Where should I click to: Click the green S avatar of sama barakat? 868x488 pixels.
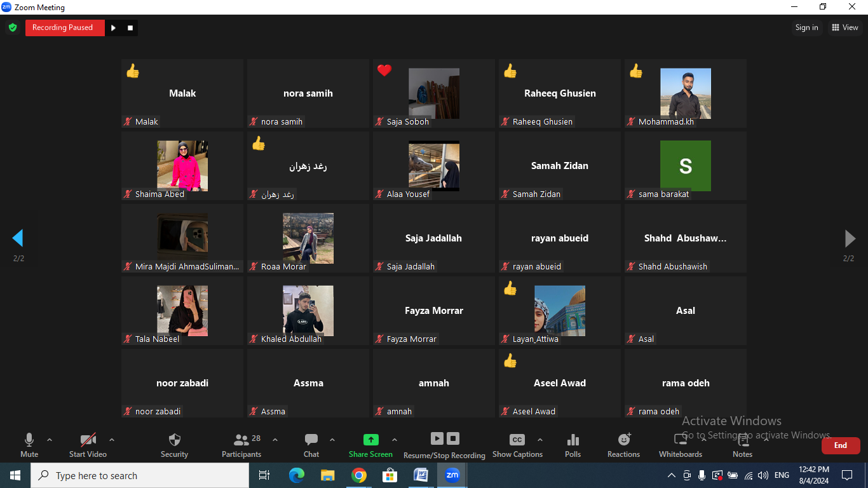(x=686, y=166)
